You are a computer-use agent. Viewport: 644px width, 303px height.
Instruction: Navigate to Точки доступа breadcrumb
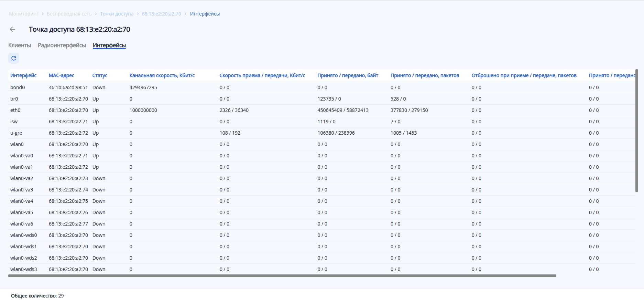click(117, 14)
